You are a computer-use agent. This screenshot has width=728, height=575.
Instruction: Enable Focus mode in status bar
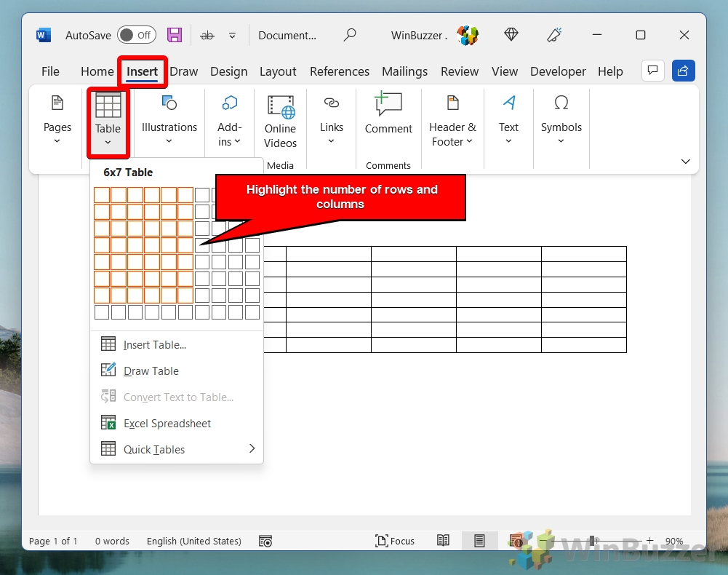tap(395, 541)
